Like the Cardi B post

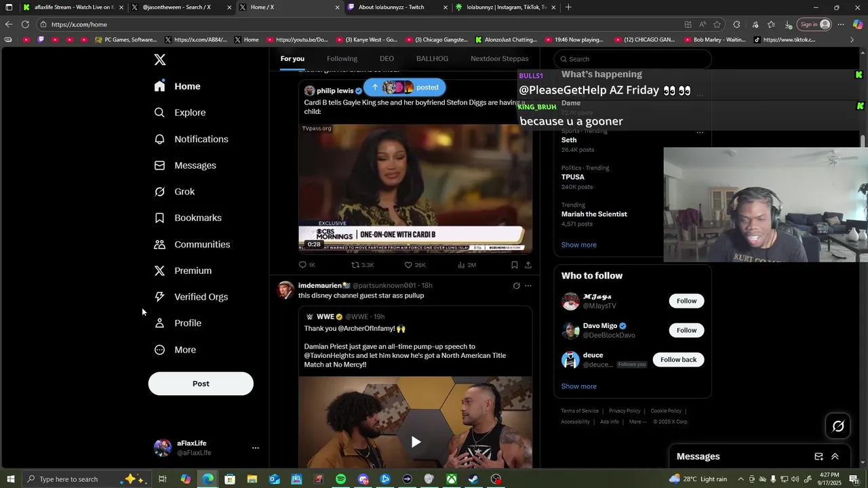(x=415, y=265)
